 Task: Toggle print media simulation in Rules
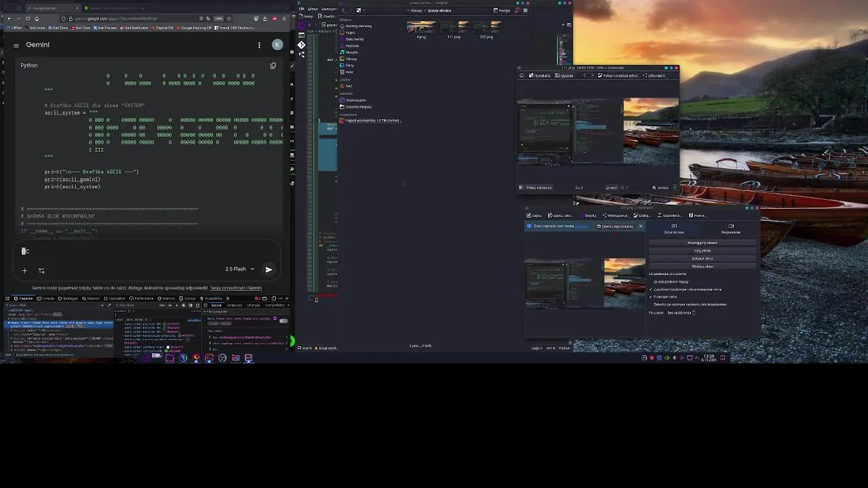pos(197,306)
